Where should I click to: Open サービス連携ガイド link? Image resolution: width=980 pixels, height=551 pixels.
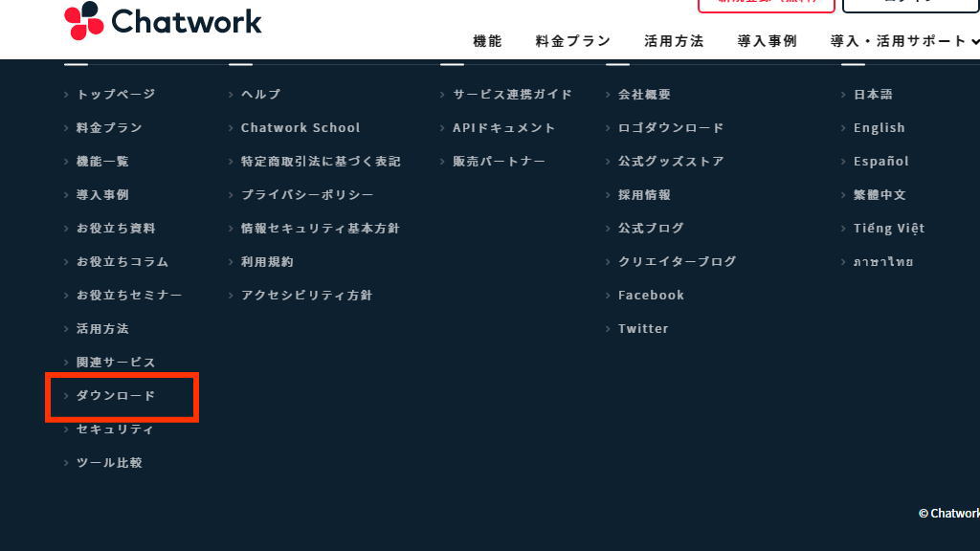[x=513, y=95]
